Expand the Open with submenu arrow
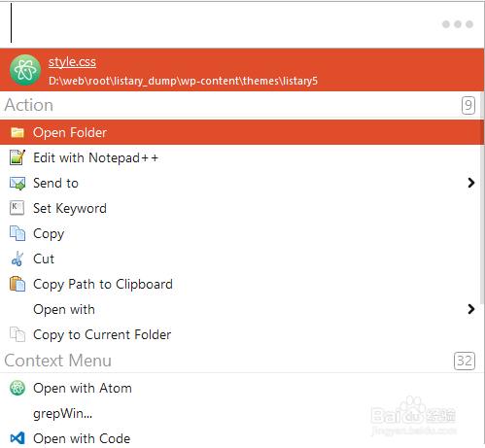The height and width of the screenshot is (448, 485). tap(471, 309)
